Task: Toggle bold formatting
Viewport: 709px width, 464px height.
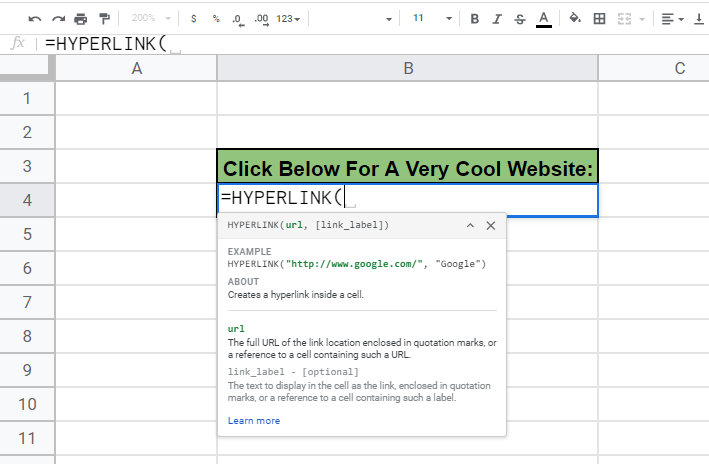Action: click(474, 19)
